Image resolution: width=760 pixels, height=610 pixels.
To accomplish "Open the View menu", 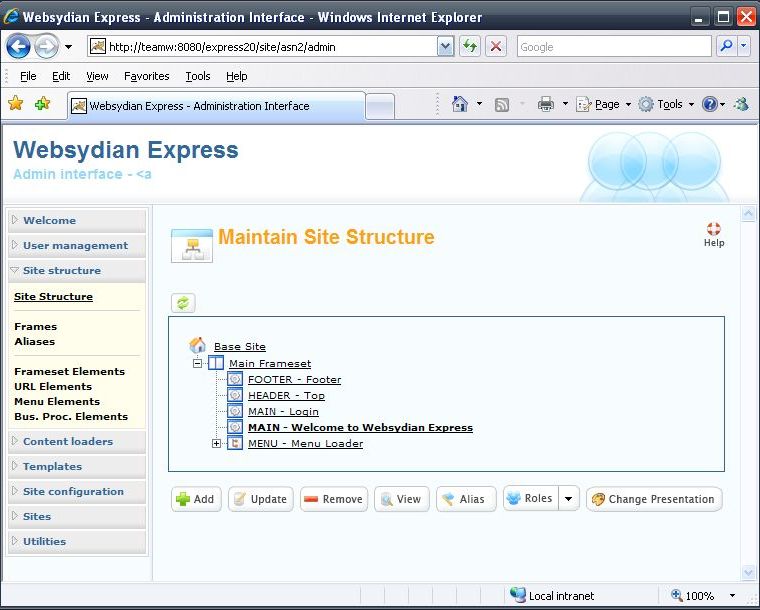I will tap(97, 76).
